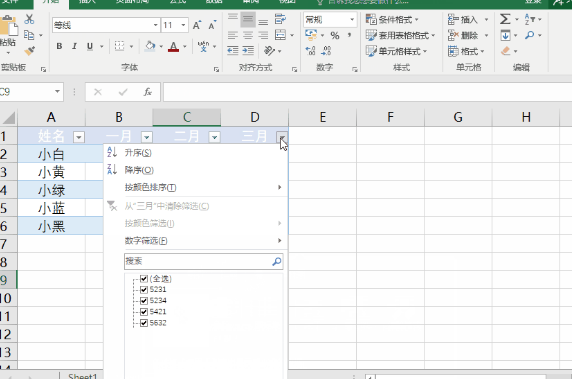Toggle wrap text icon

[x=280, y=19]
